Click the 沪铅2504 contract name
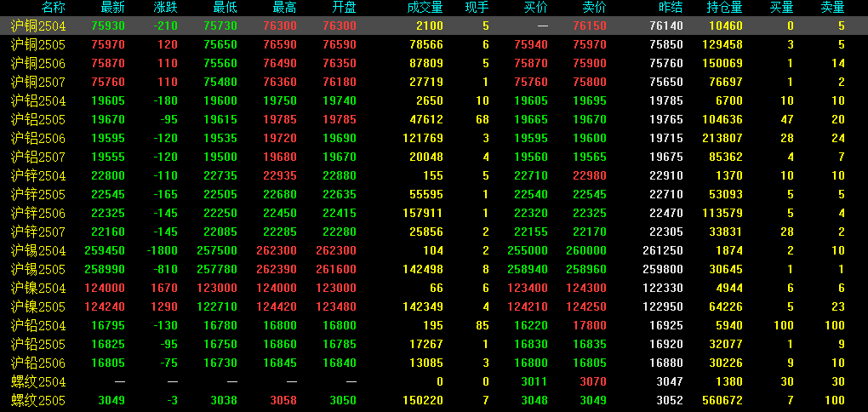 [x=38, y=326]
